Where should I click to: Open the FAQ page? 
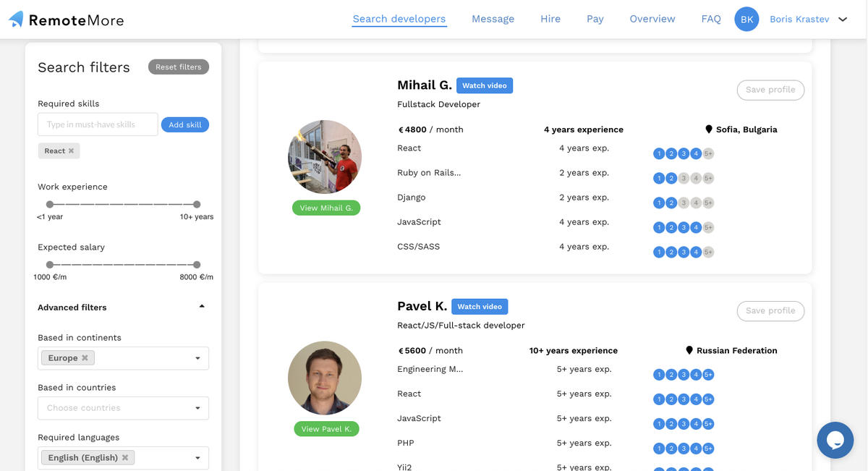pyautogui.click(x=711, y=19)
